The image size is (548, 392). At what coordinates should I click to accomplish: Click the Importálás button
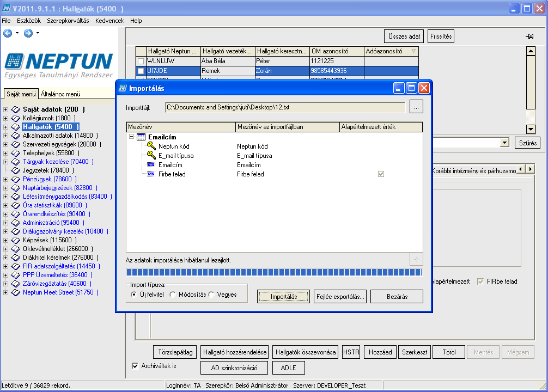point(283,297)
